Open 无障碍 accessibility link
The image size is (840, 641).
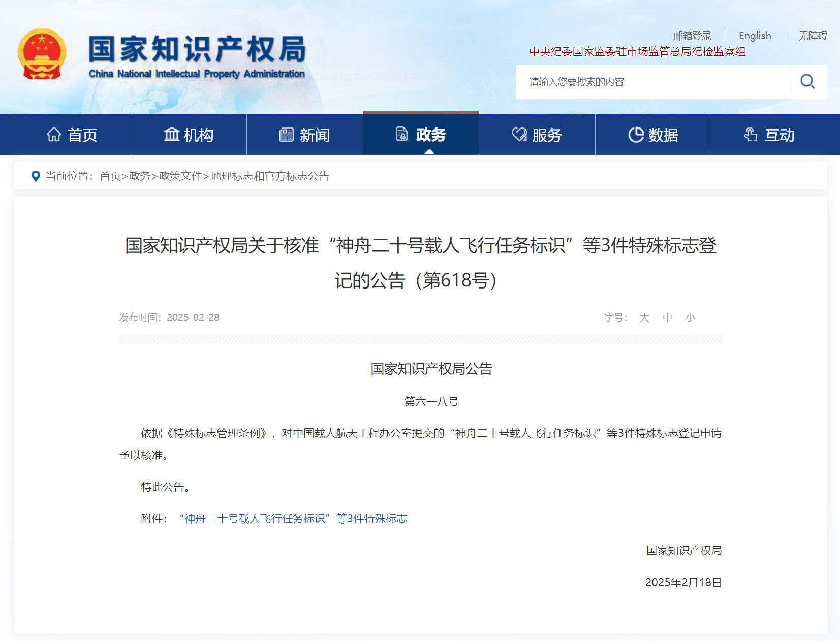813,36
